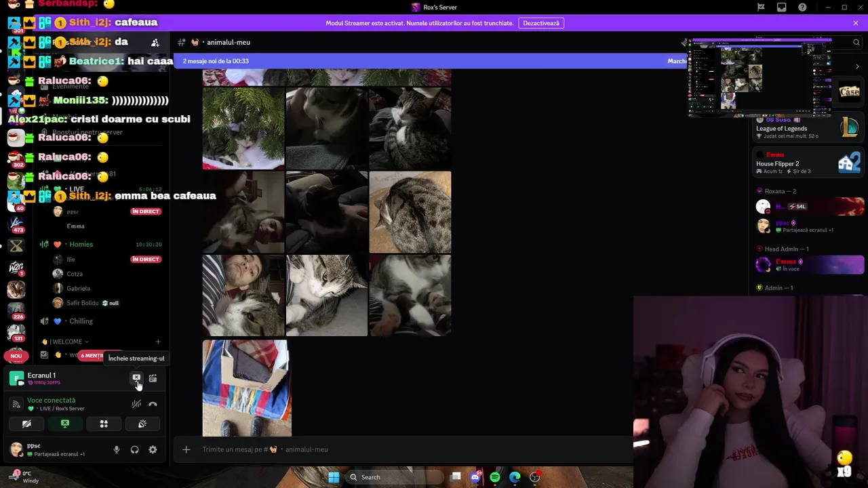The width and height of the screenshot is (868, 488).
Task: Open Task View on taskbar
Action: (x=456, y=477)
